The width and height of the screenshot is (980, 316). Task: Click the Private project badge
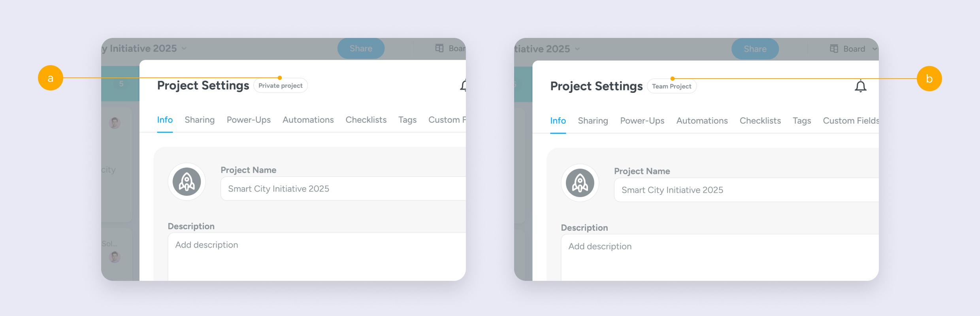coord(281,85)
